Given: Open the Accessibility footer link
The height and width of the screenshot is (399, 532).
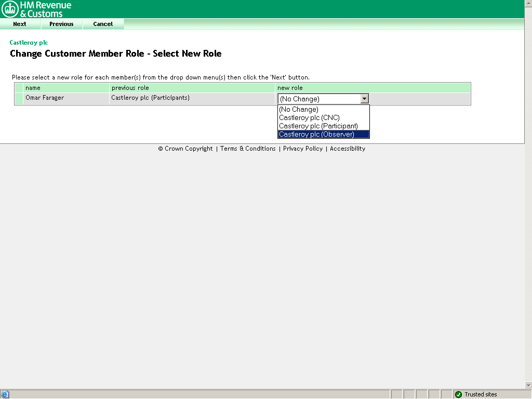Looking at the screenshot, I should [x=348, y=149].
